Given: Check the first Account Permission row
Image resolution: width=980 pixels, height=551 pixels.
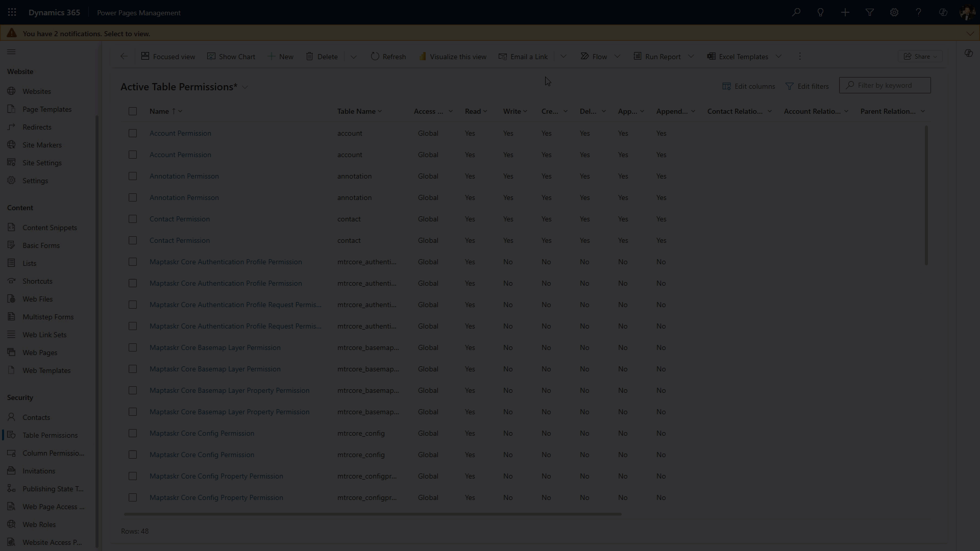Looking at the screenshot, I should click(133, 133).
